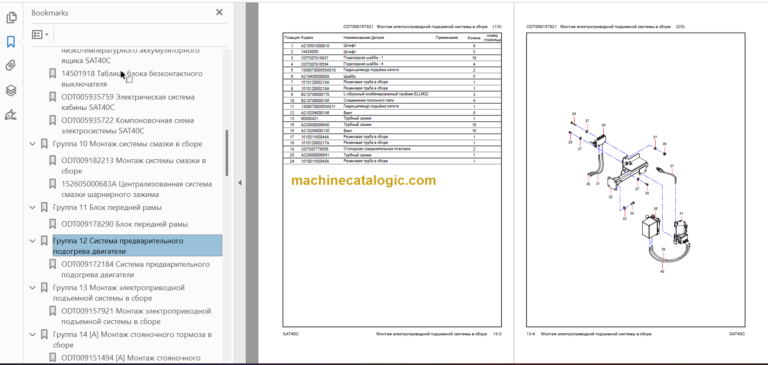The height and width of the screenshot is (365, 768).
Task: Open bookmark ODT009151494 [A] Монтаж стояночного
Action: (131, 358)
